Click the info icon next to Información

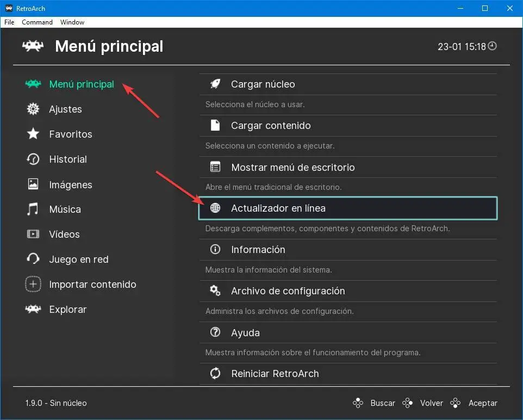click(x=215, y=249)
